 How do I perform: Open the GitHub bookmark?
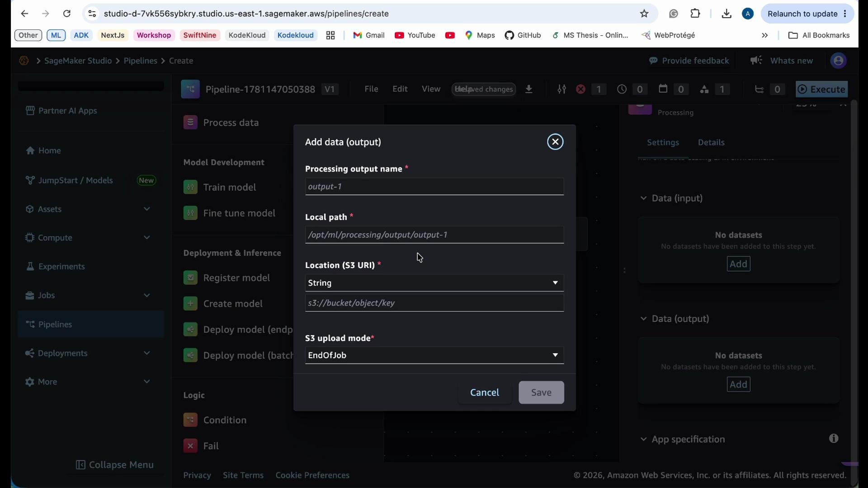(x=523, y=35)
